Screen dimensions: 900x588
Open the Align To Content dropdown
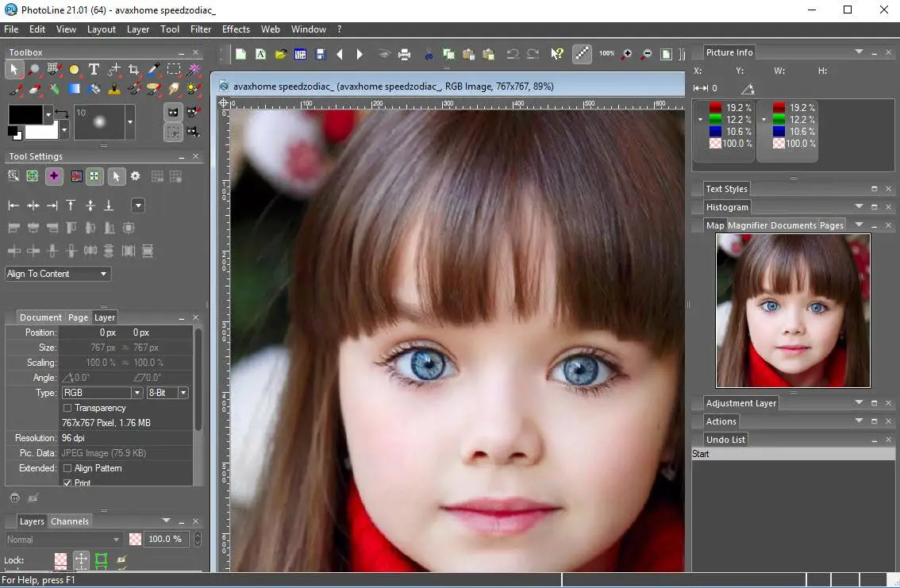(58, 274)
